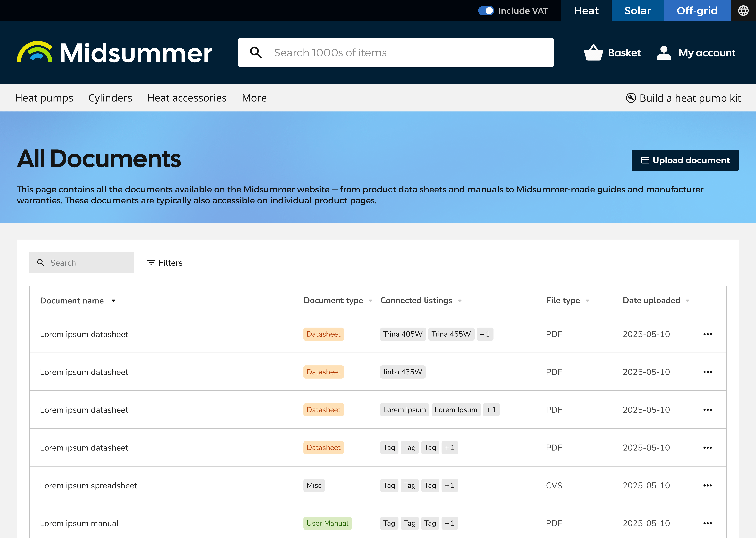Expand +1 tags in spreadsheet row
This screenshot has height=538, width=756.
tap(450, 485)
